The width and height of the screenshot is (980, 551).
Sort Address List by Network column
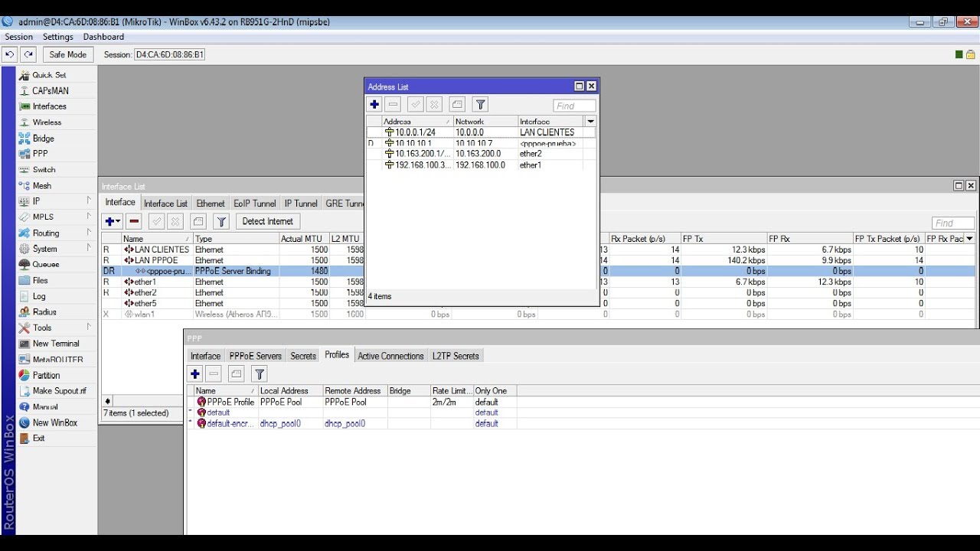point(485,122)
